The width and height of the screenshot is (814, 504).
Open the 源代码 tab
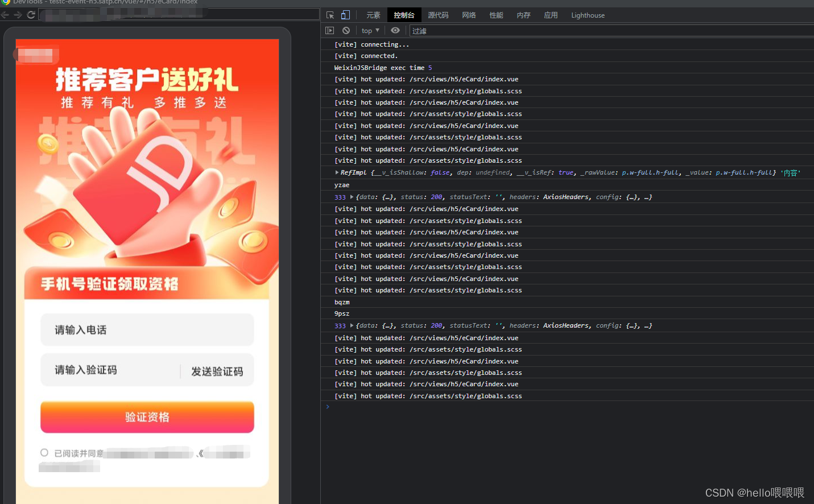(x=438, y=15)
